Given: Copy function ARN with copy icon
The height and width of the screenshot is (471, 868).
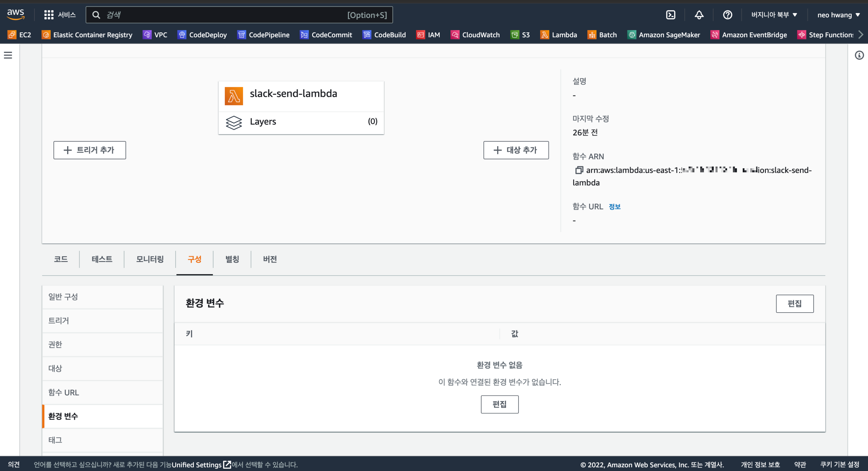Looking at the screenshot, I should 579,170.
